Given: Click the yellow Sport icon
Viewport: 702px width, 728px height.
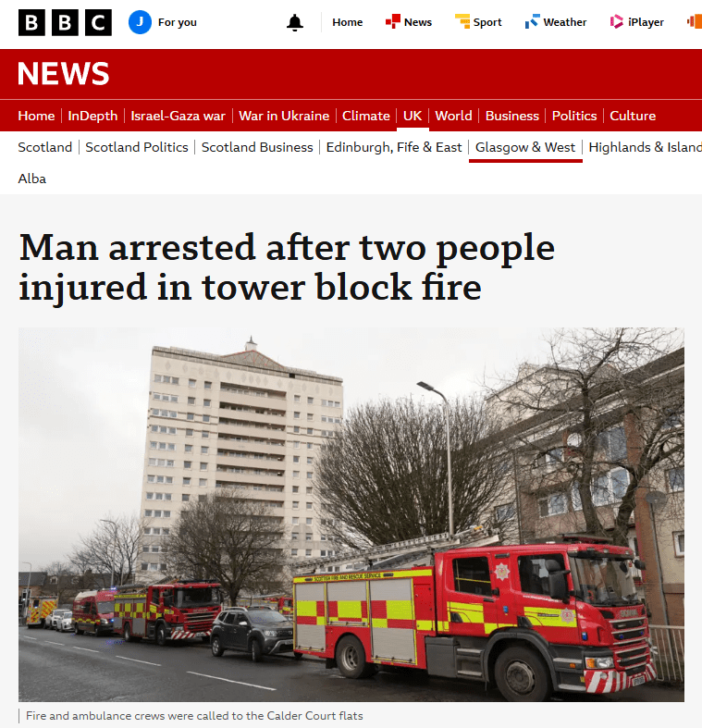Looking at the screenshot, I should (x=462, y=21).
